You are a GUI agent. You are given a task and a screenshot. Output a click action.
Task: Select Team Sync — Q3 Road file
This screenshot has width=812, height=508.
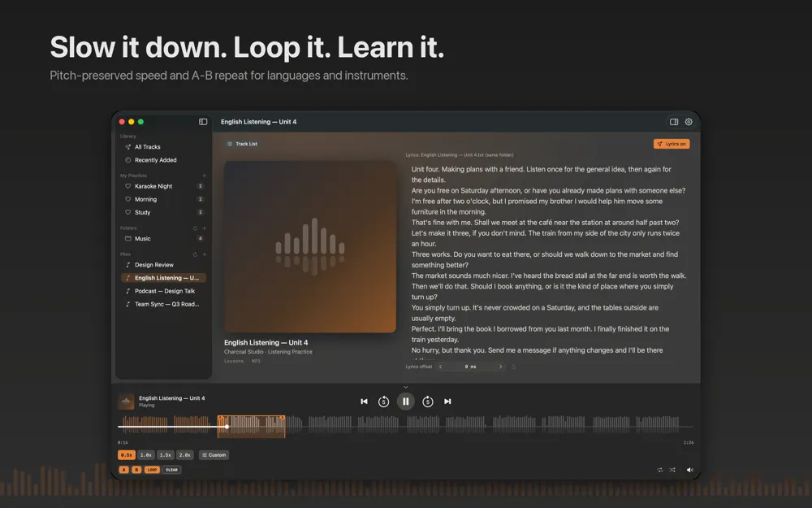(x=163, y=304)
